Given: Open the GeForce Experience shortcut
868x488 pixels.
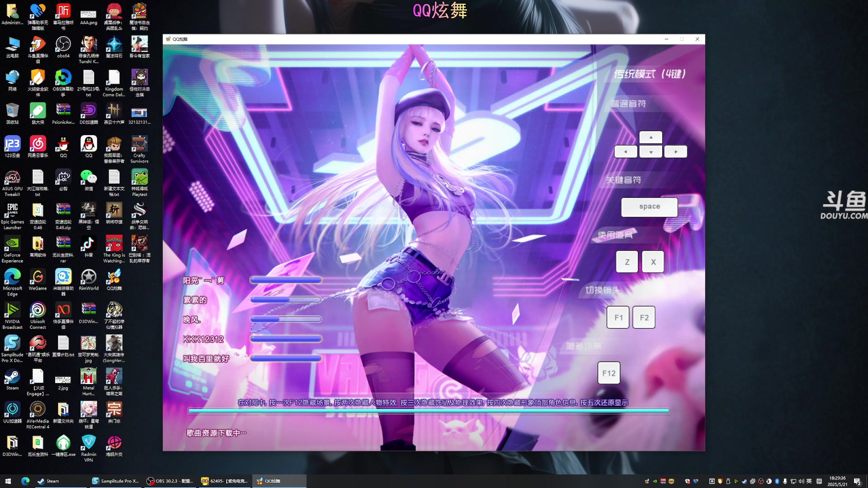Looking at the screenshot, I should point(12,249).
